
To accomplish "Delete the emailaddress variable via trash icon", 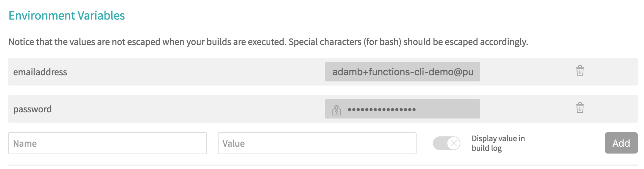I will click(x=580, y=71).
